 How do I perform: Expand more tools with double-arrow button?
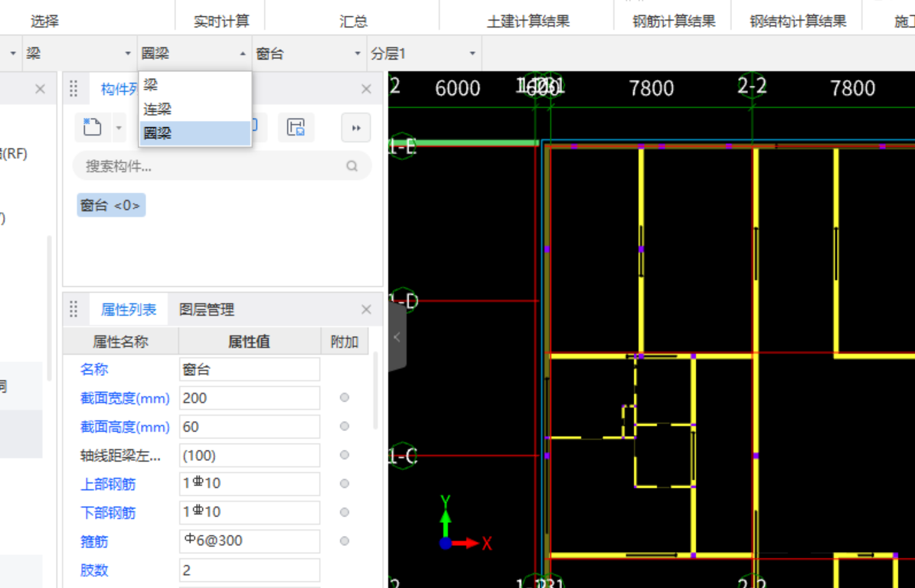(356, 128)
